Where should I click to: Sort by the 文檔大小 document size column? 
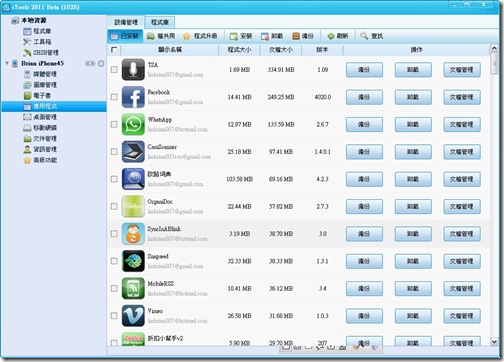pyautogui.click(x=281, y=50)
